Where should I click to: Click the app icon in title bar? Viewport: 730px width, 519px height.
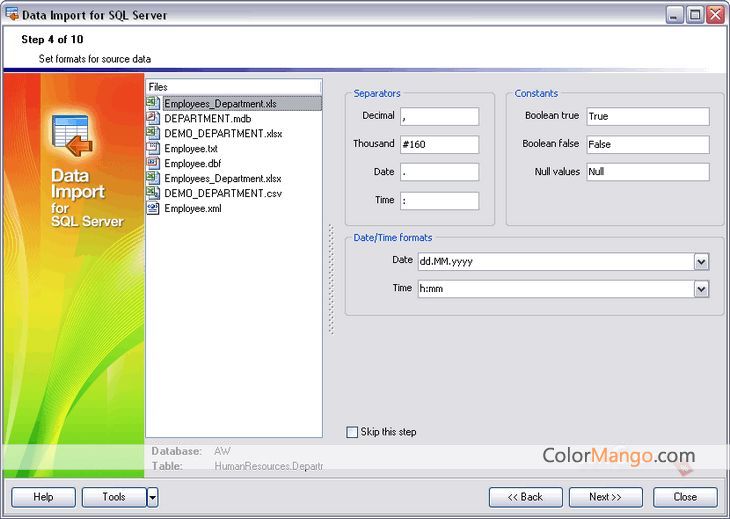(x=12, y=14)
